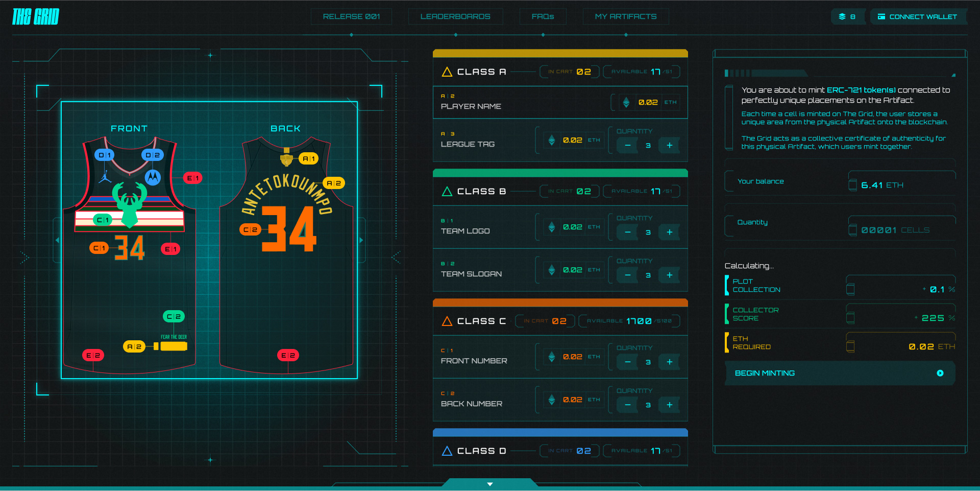Screen dimensions: 980x491
Task: Click The Grid logo
Action: click(x=36, y=17)
